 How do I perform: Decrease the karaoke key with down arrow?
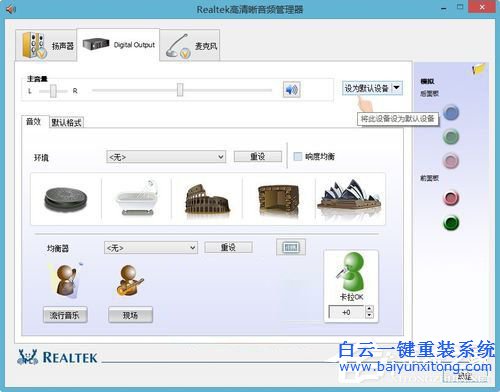[369, 315]
